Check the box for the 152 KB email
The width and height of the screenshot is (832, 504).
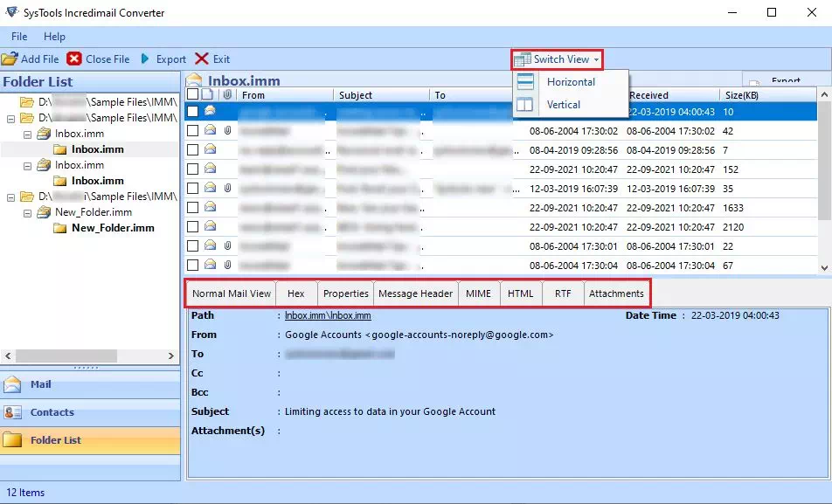click(x=192, y=169)
